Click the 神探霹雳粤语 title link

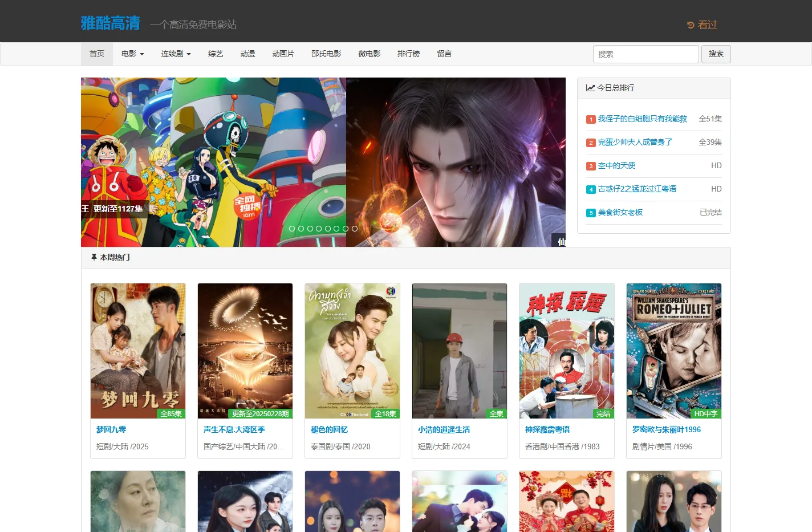click(x=547, y=429)
